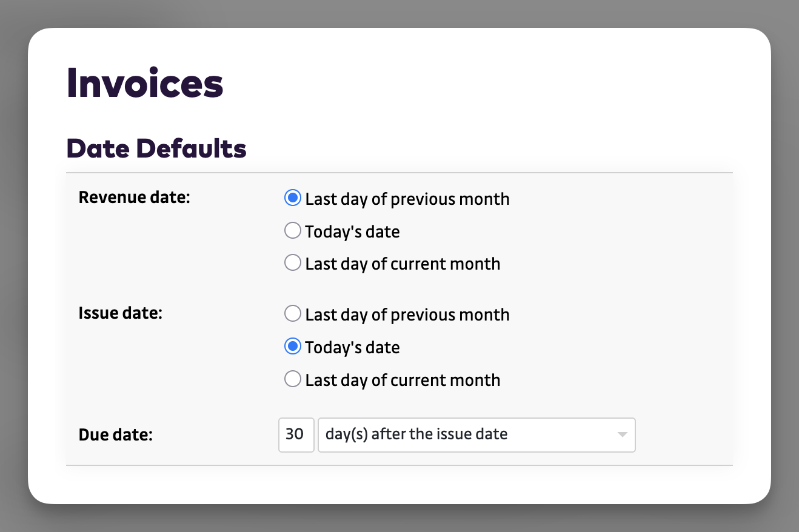Click Revenue date's 'Last day of previous month' label text
799x532 pixels.
[x=407, y=199]
